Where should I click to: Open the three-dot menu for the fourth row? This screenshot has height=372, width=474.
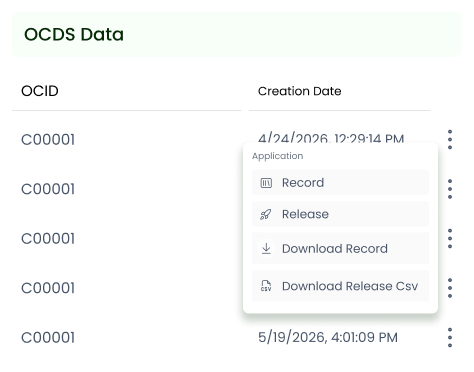click(x=450, y=288)
